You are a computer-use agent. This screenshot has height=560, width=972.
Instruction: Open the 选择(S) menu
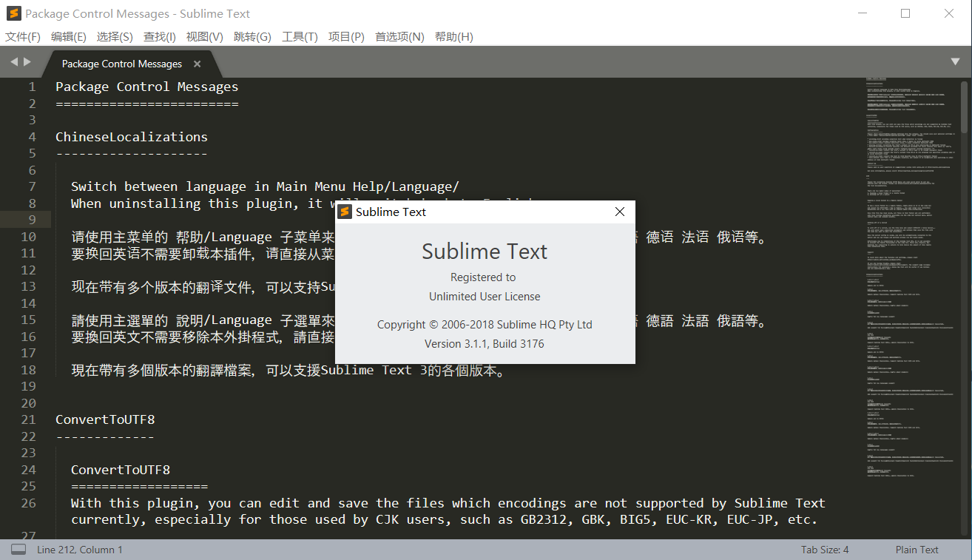(x=115, y=37)
